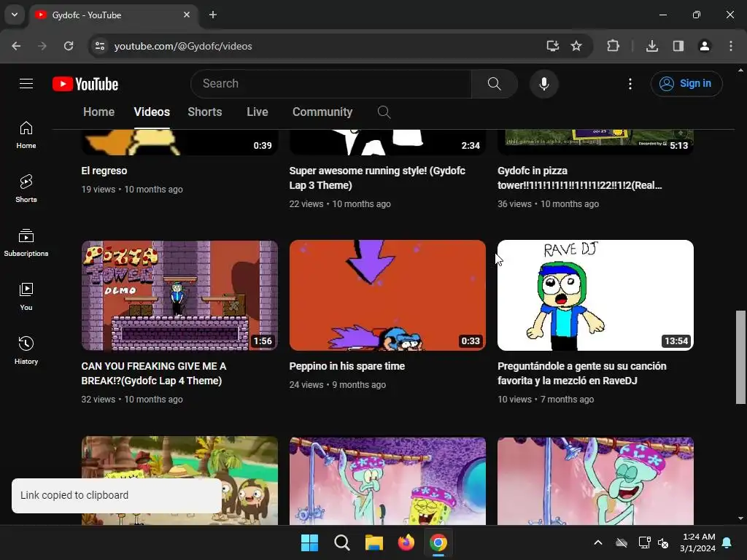This screenshot has height=560, width=747.
Task: Click the browser address bar URL
Action: point(183,46)
